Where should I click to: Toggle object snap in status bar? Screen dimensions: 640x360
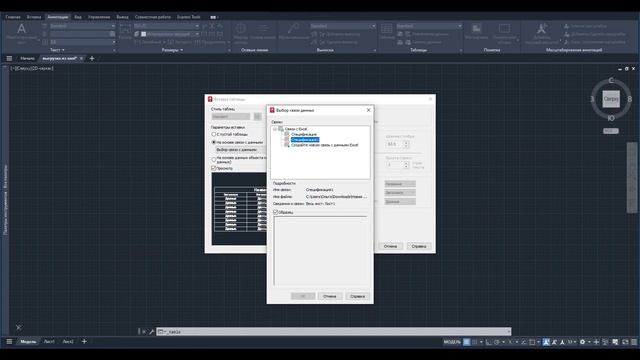pyautogui.click(x=532, y=342)
